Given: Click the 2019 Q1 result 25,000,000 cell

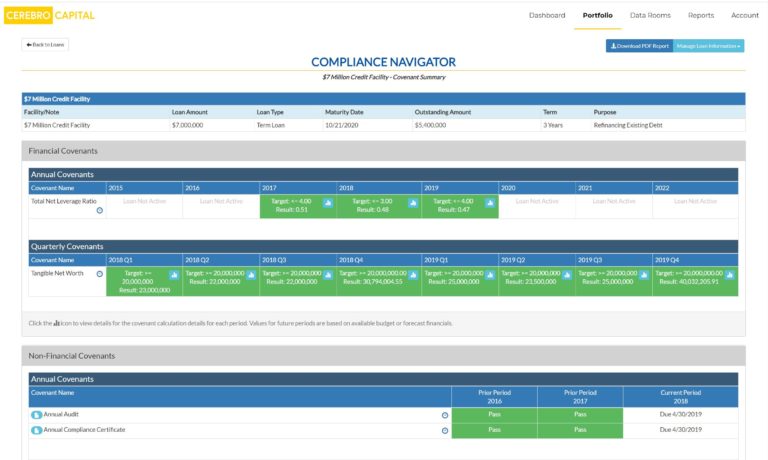Looking at the screenshot, I should point(460,281).
